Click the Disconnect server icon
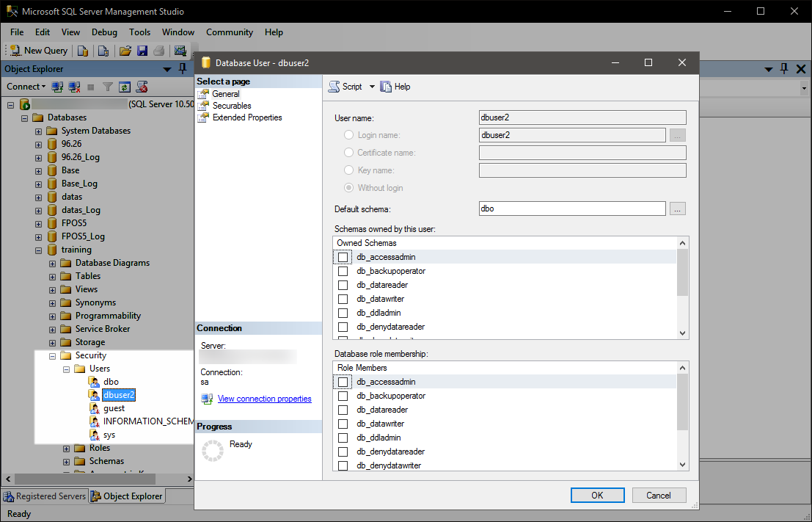 tap(74, 87)
